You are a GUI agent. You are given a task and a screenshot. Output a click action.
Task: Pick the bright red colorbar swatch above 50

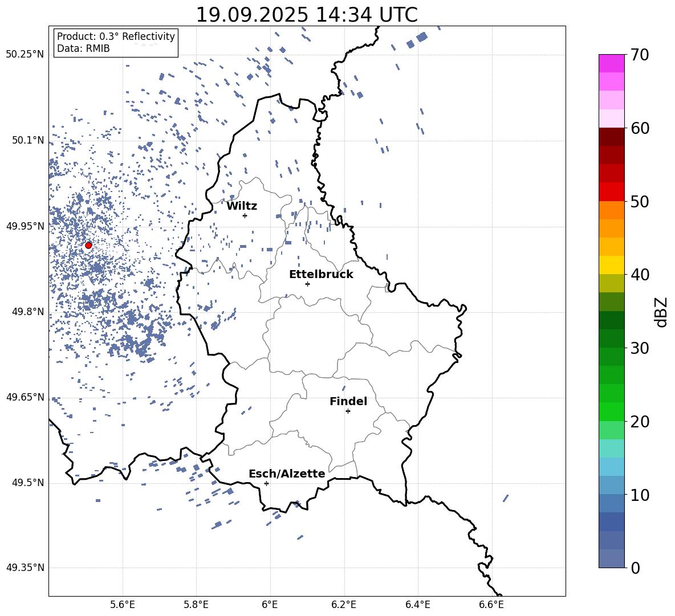[x=611, y=191]
